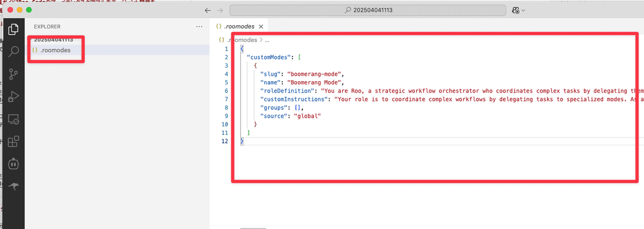644x229 pixels.
Task: Click line number 6 in the gutter
Action: (x=226, y=91)
